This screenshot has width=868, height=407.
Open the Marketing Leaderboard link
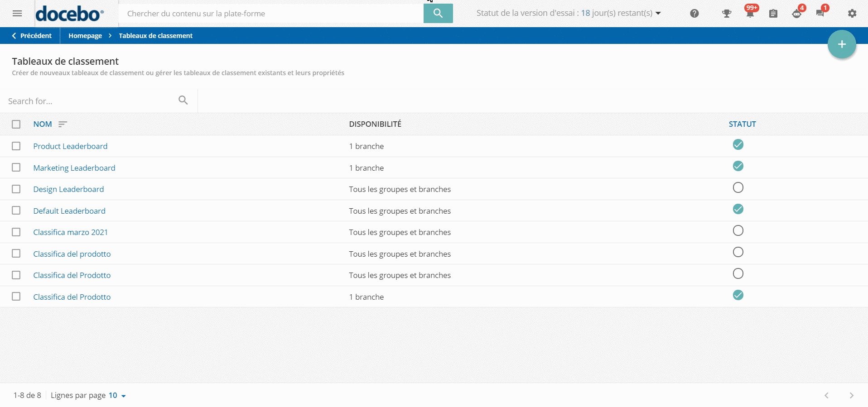pos(74,168)
